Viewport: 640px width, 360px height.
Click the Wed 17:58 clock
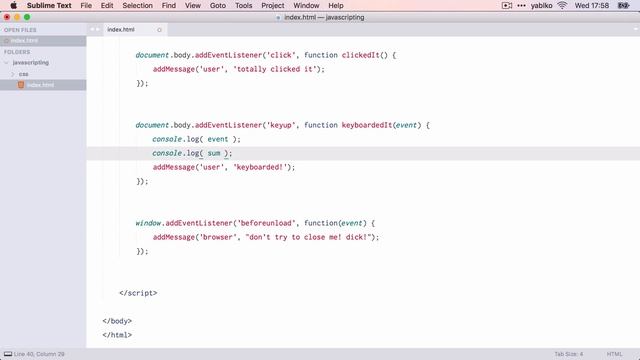click(591, 5)
